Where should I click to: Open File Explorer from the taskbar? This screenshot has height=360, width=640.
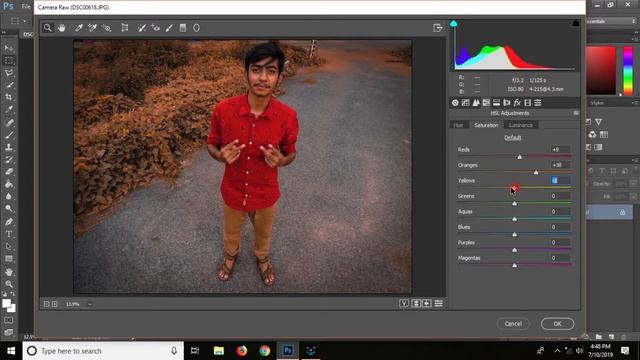coord(219,351)
